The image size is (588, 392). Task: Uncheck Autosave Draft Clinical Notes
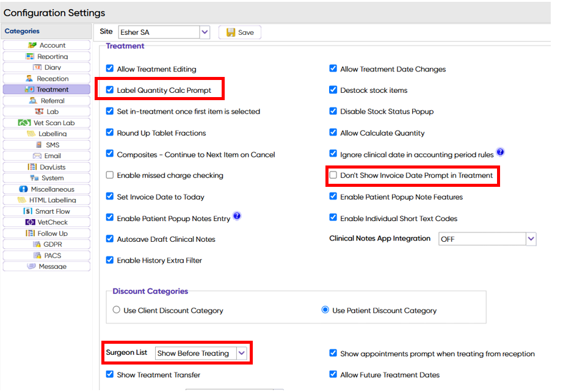109,239
